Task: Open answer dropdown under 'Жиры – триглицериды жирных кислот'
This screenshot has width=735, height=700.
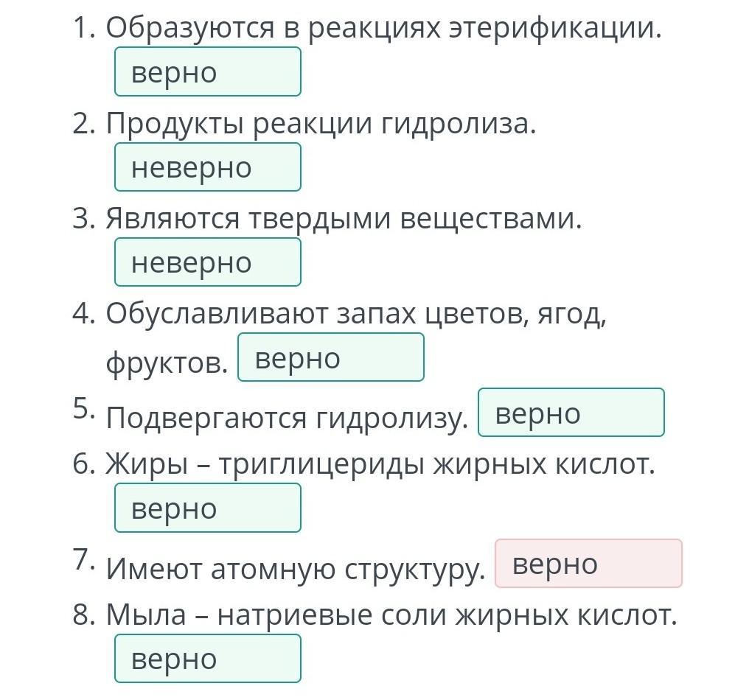Action: click(207, 508)
